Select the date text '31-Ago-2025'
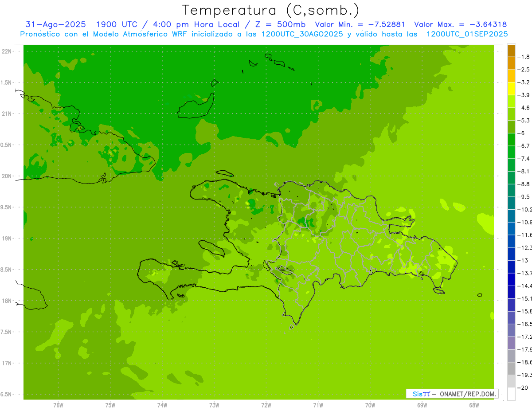The width and height of the screenshot is (532, 411). (x=56, y=24)
